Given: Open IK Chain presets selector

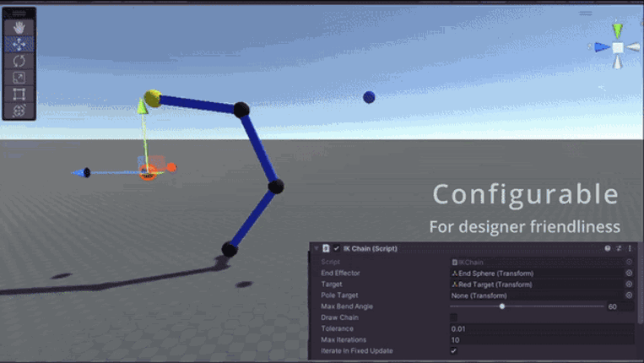Looking at the screenshot, I should coord(619,248).
